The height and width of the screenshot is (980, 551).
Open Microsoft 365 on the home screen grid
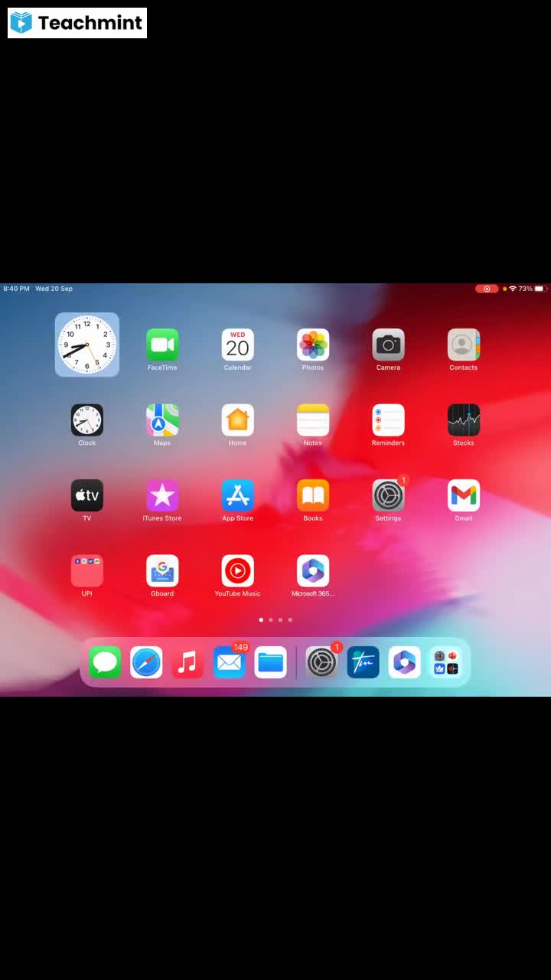313,571
